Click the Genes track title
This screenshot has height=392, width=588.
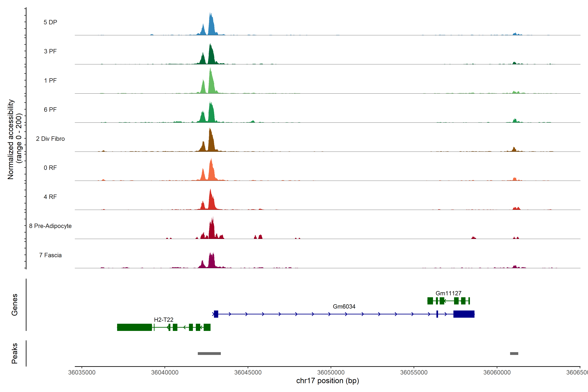15,305
